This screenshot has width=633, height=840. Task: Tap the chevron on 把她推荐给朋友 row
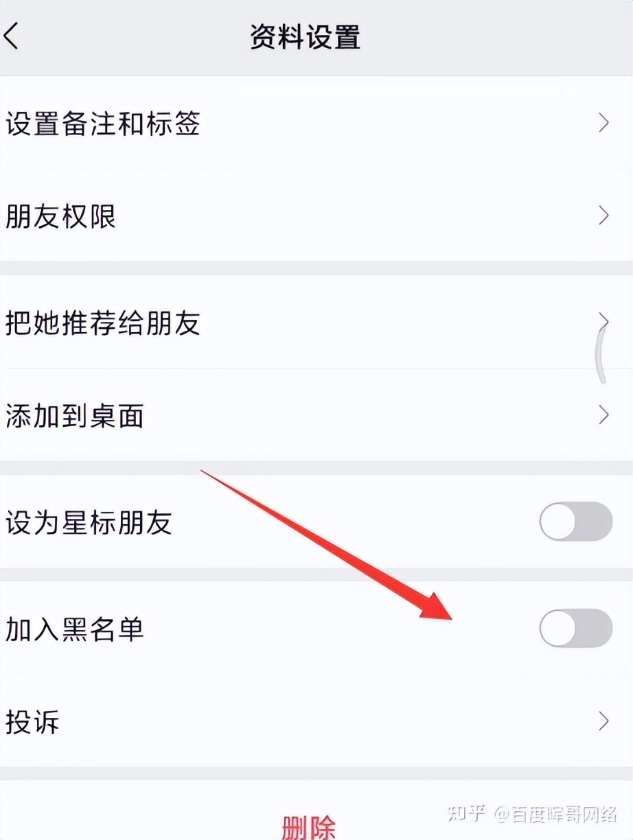(603, 321)
